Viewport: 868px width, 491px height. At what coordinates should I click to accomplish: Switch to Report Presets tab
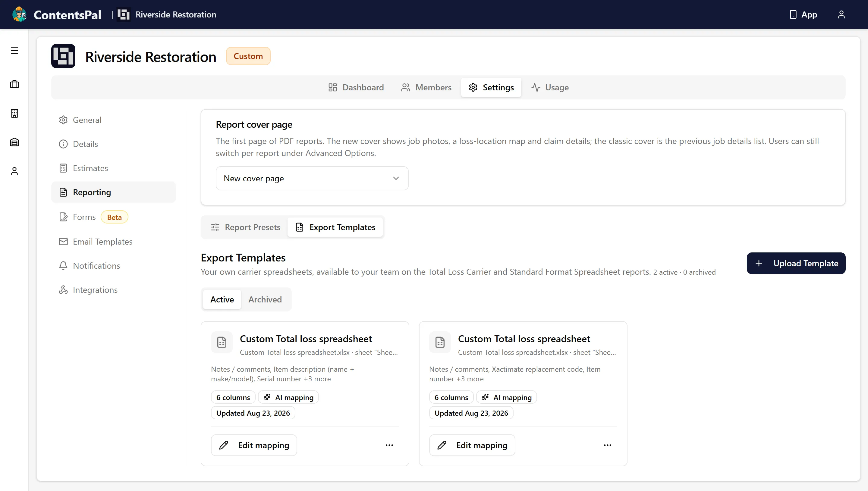click(245, 227)
